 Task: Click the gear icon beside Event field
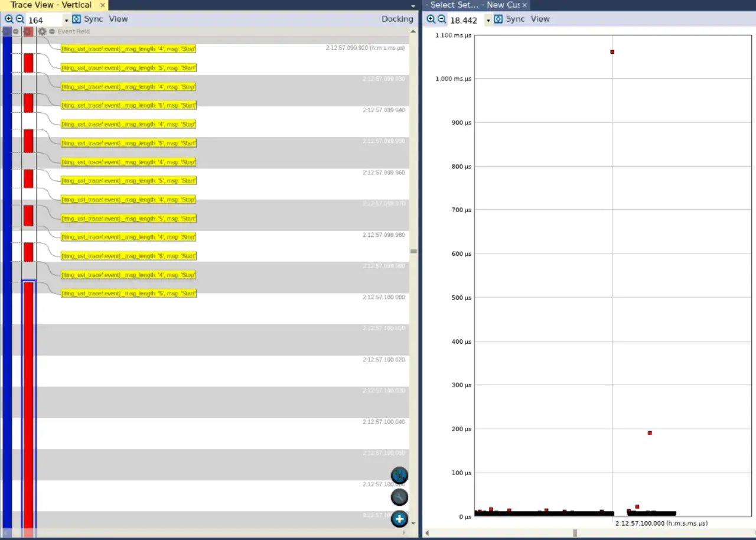click(42, 31)
